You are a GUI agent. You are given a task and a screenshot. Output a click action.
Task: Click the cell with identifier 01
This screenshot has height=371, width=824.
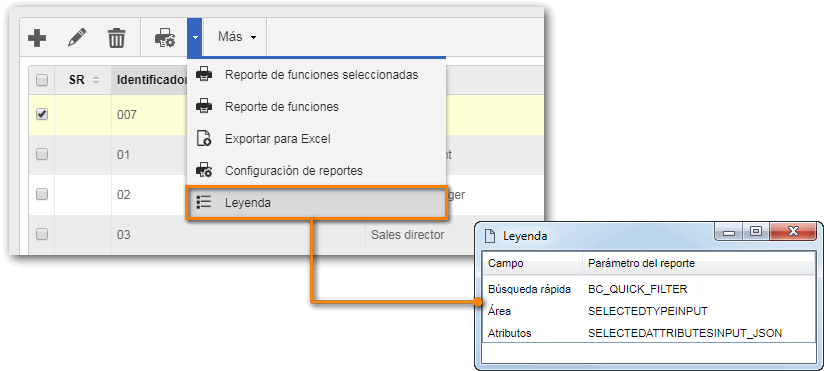coord(123,155)
